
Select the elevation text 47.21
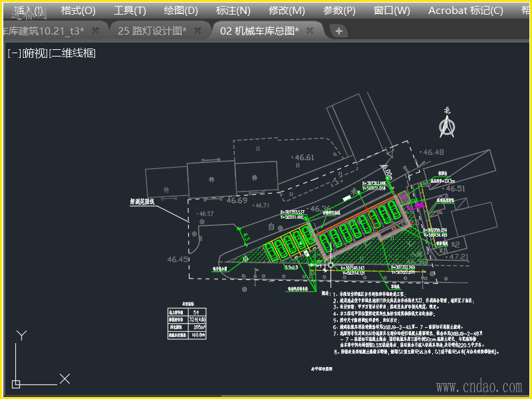[459, 257]
